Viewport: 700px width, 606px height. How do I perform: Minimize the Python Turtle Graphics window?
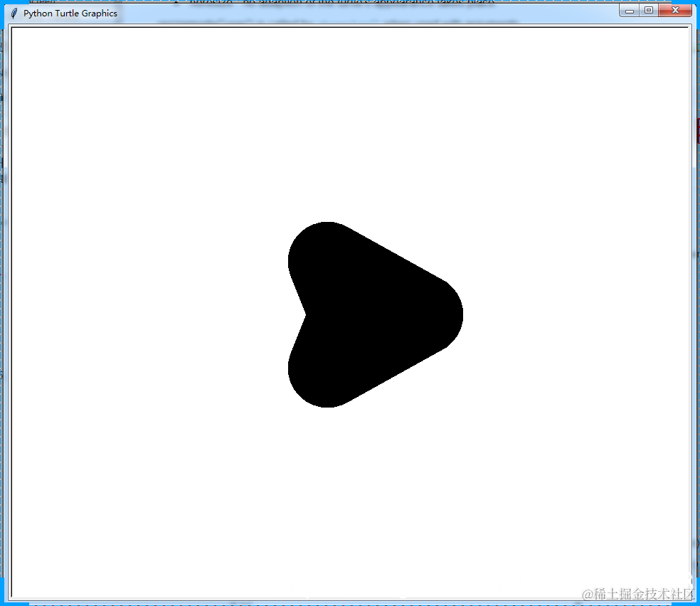click(x=630, y=10)
